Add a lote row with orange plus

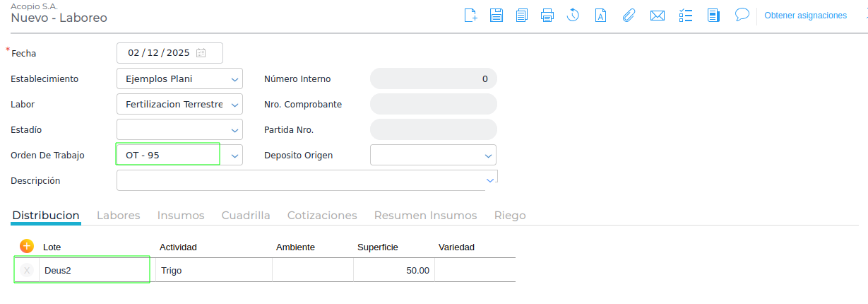pyautogui.click(x=27, y=246)
